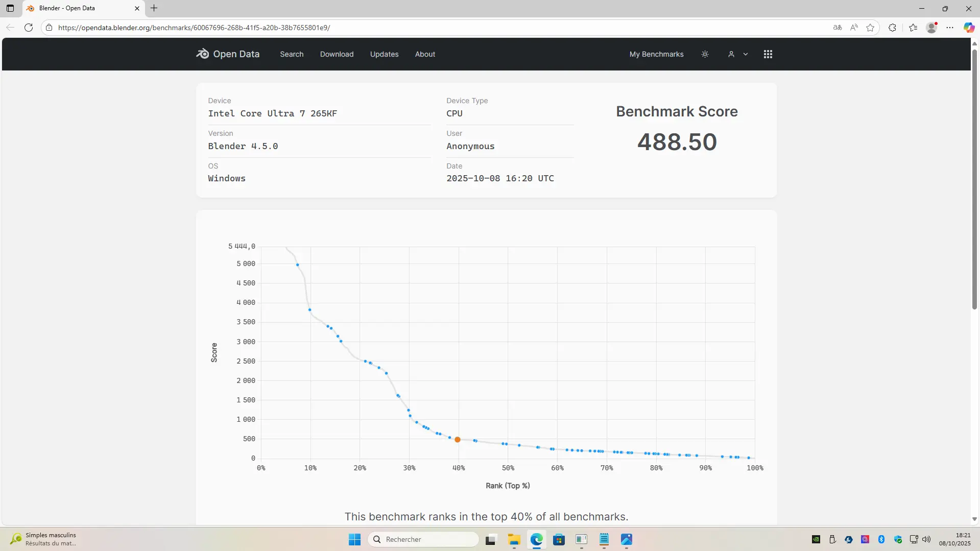
Task: Click the Benchmark Score heading
Action: coord(677,111)
